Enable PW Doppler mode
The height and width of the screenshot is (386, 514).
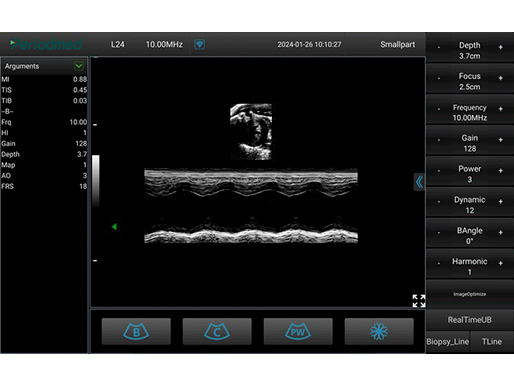pos(298,331)
